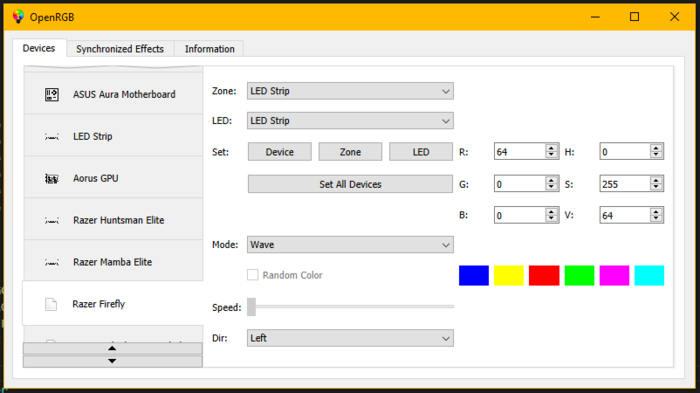
Task: Increase the R value with up stepper
Action: 551,148
